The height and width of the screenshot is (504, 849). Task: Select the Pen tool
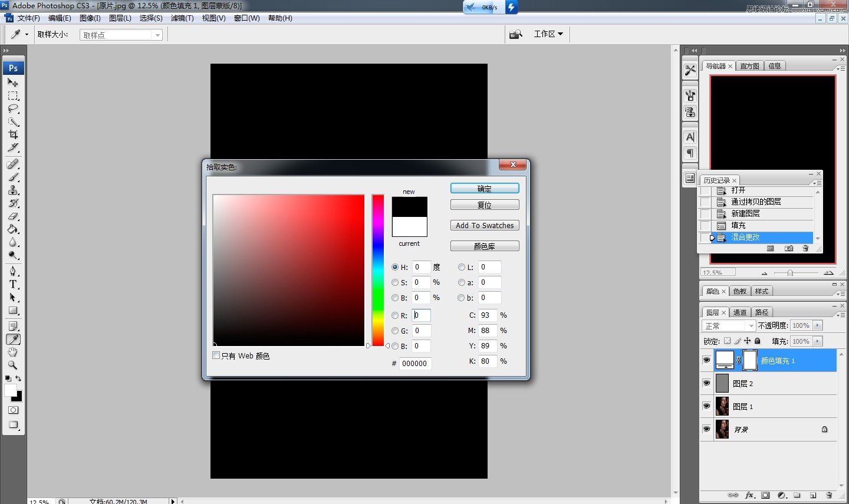point(13,271)
